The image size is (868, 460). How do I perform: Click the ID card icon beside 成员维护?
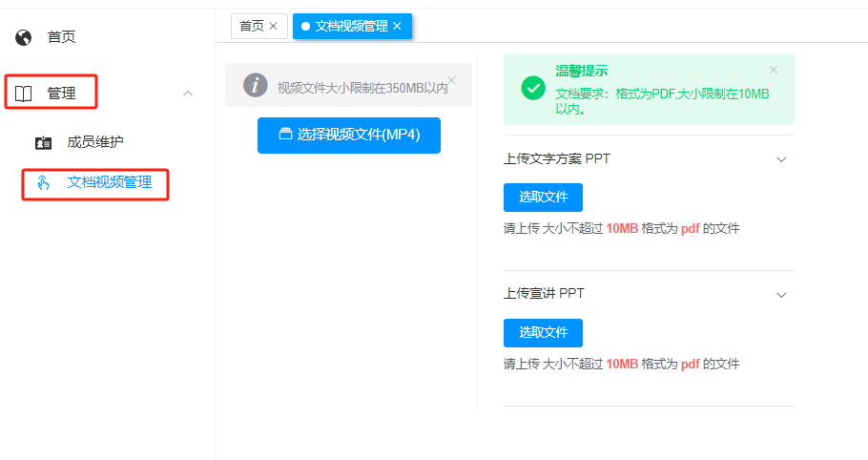pos(43,143)
